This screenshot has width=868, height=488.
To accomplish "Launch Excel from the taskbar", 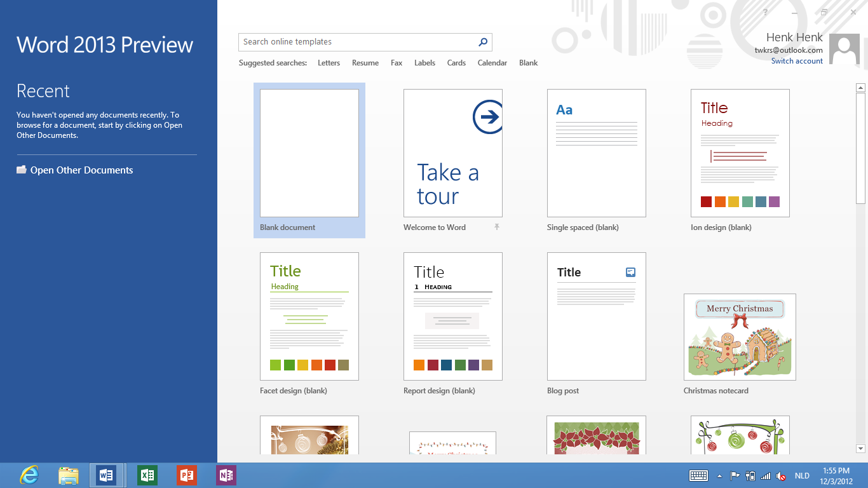I will [147, 475].
